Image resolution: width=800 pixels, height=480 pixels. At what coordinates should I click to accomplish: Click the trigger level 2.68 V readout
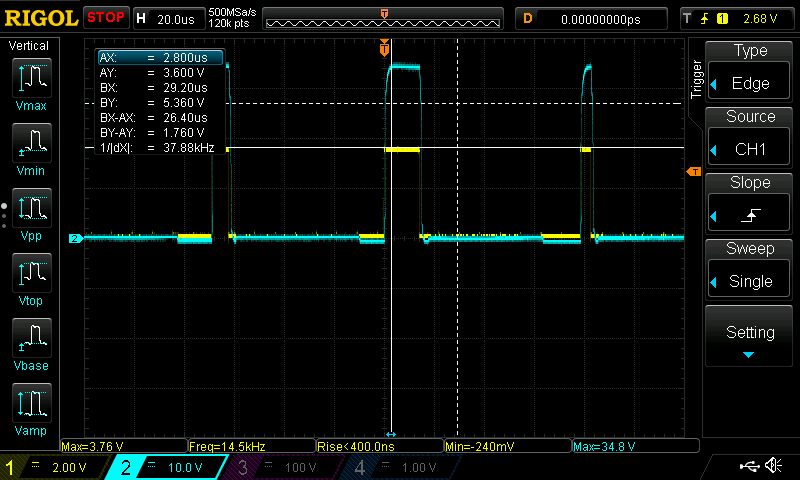pos(760,19)
